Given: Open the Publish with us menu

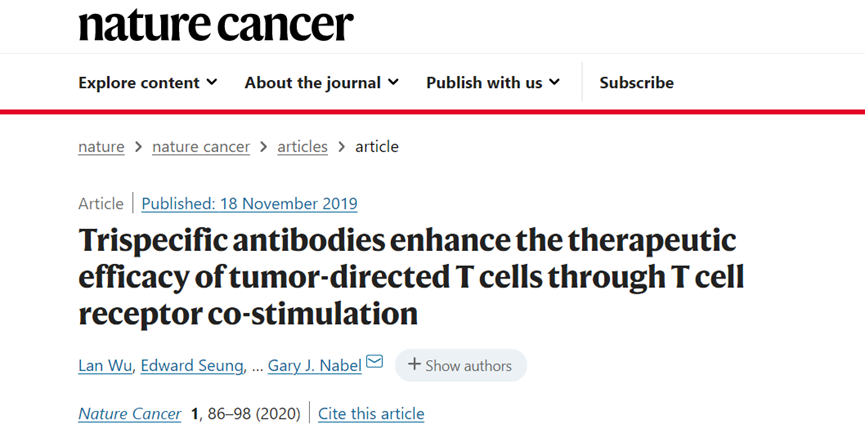Looking at the screenshot, I should 493,83.
